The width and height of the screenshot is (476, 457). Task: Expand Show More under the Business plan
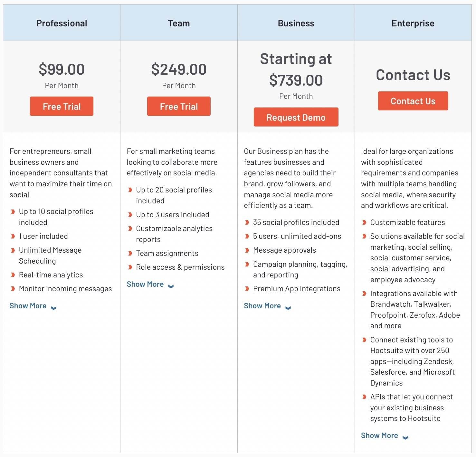click(262, 305)
